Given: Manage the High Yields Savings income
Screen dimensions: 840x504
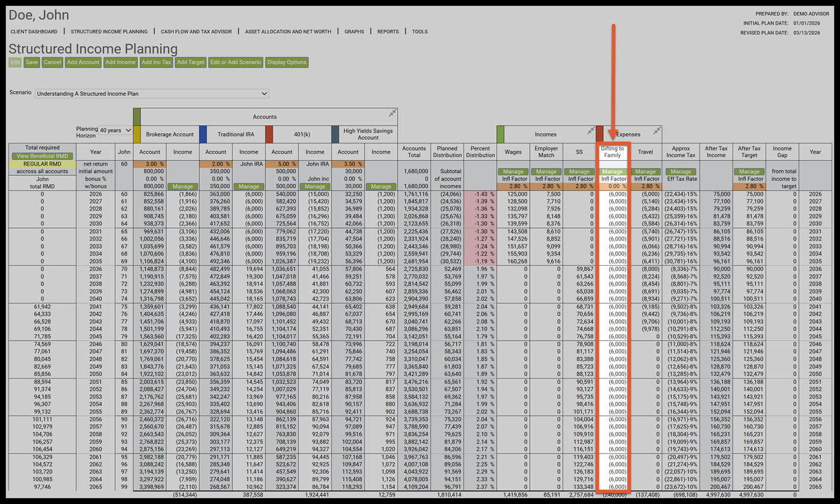Looking at the screenshot, I should point(381,187).
